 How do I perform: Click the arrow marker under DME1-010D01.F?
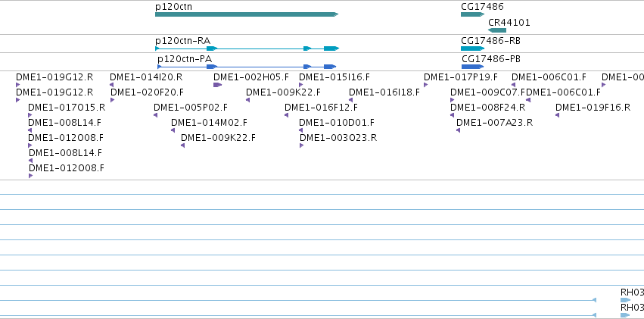tap(300, 130)
